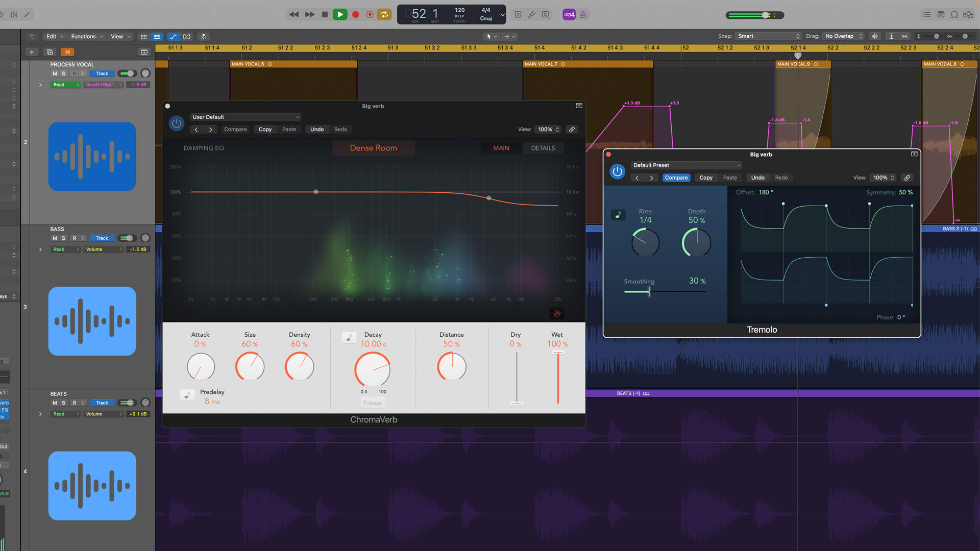980x551 pixels.
Task: Toggle input monitoring on PROCESS VOCAL track
Action: [83, 73]
